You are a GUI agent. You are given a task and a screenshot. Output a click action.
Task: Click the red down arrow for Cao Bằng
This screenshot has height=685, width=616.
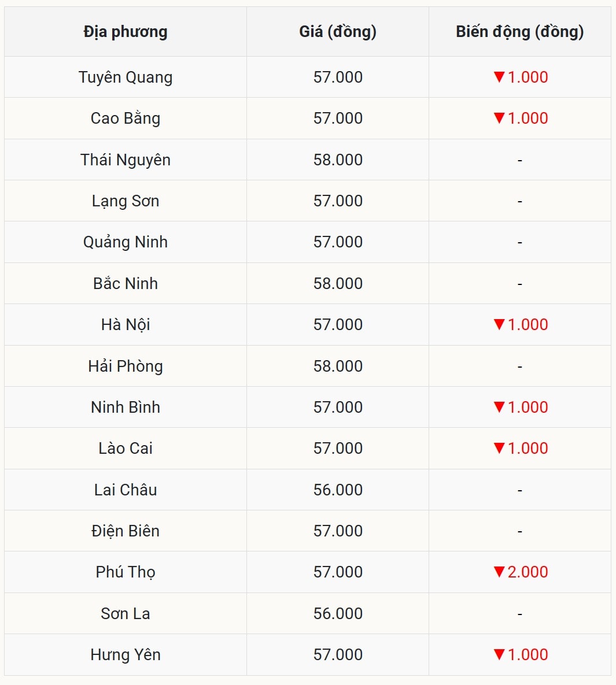[x=499, y=118]
